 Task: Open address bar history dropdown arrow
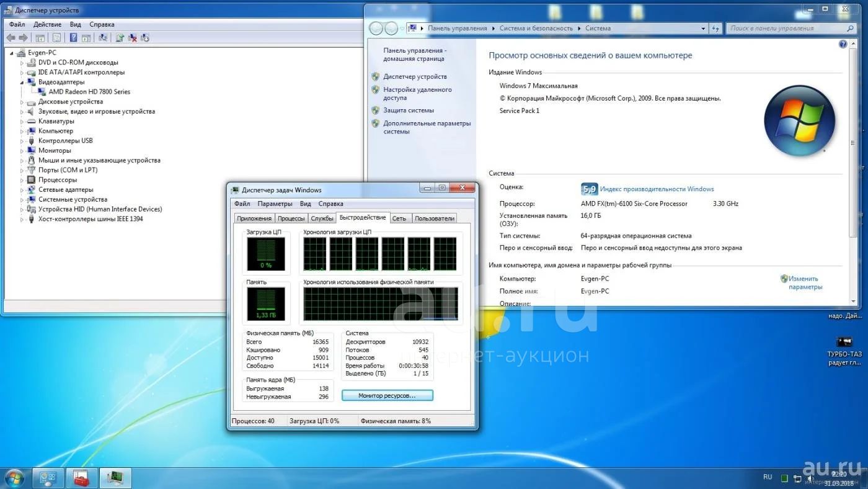coord(703,29)
